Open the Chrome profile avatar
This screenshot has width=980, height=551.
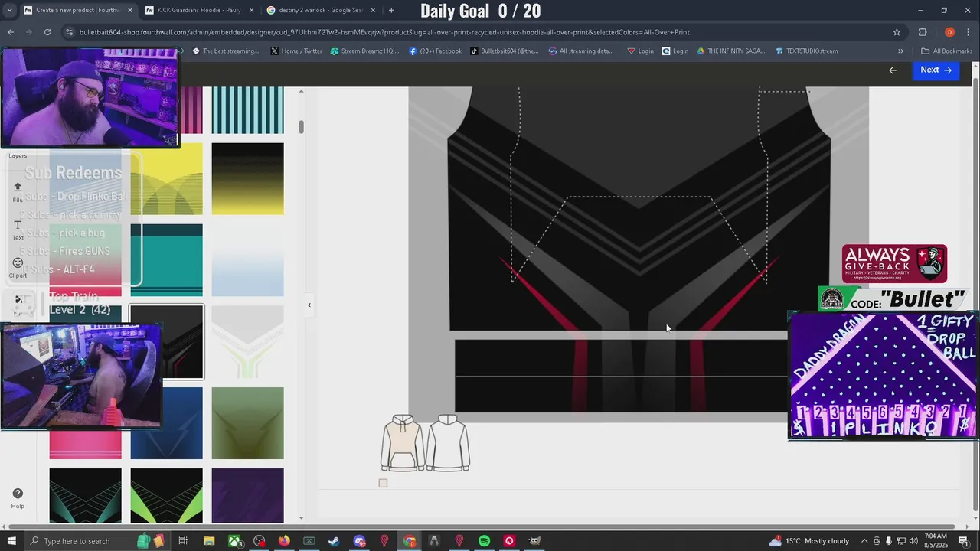coord(949,32)
